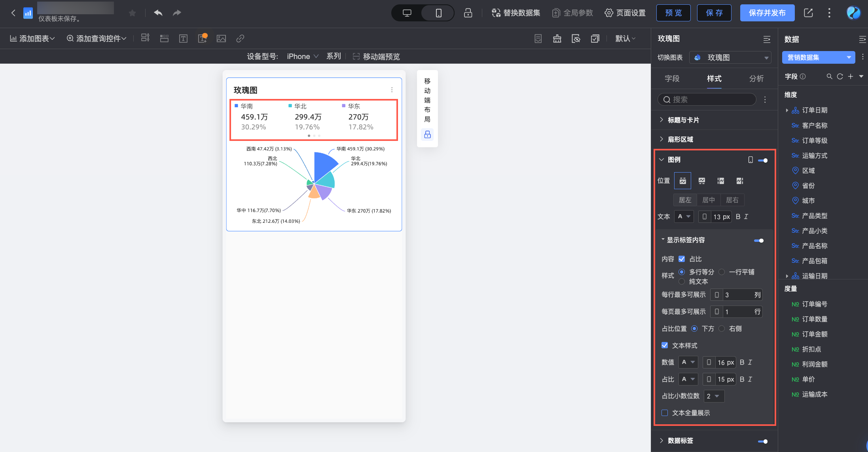Image resolution: width=868 pixels, height=452 pixels.
Task: Switch to the 分析 tab
Action: click(756, 78)
